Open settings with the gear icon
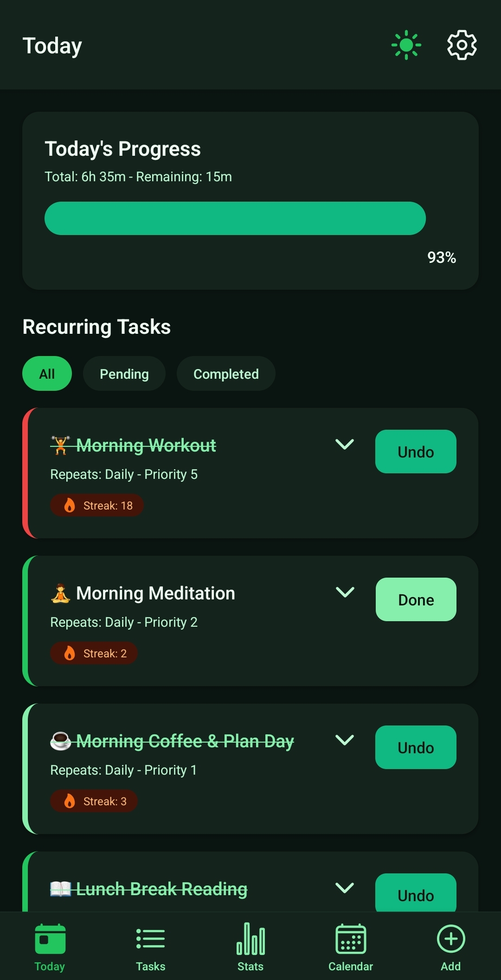Viewport: 501px width, 980px height. pyautogui.click(x=462, y=45)
